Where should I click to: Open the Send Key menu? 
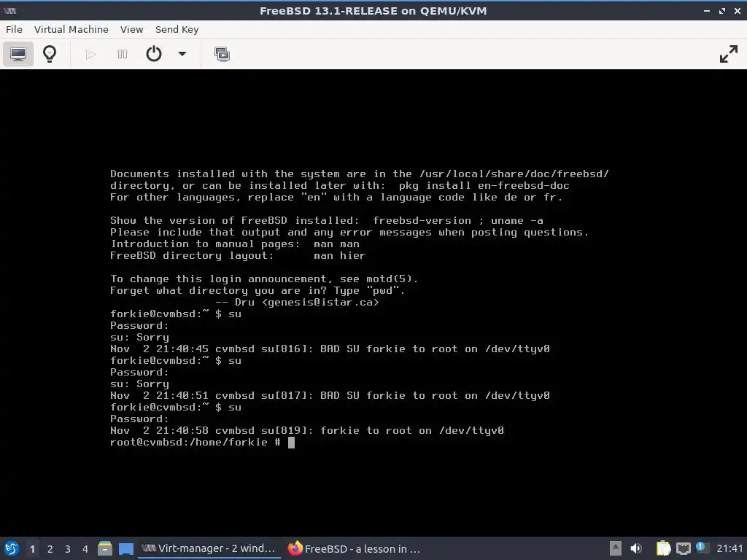(177, 29)
